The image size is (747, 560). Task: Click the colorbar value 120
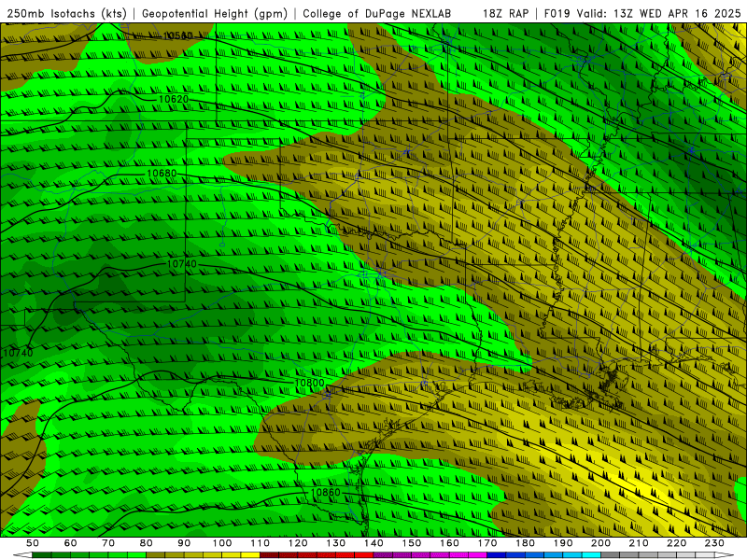(x=298, y=543)
